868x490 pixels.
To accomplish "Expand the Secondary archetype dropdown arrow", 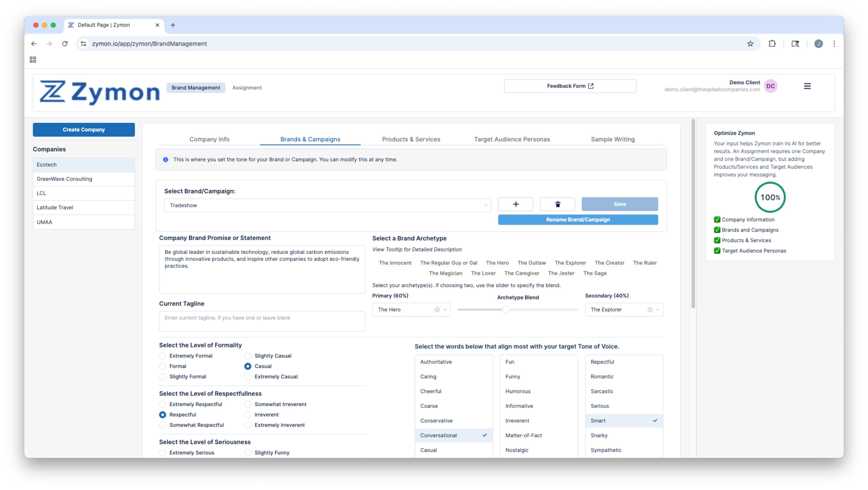I will point(658,309).
